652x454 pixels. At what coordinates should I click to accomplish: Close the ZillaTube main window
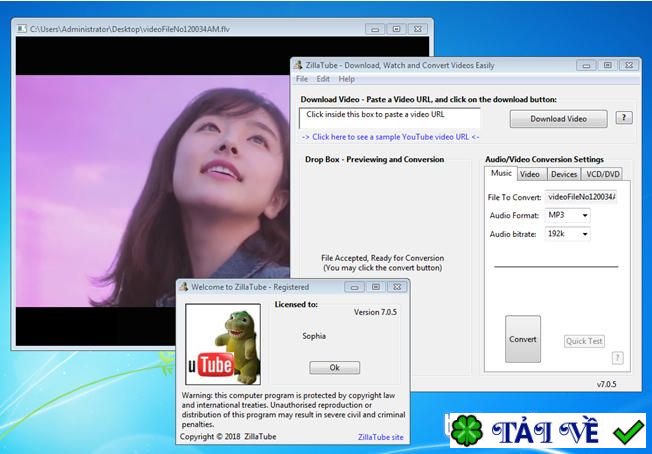[x=629, y=65]
